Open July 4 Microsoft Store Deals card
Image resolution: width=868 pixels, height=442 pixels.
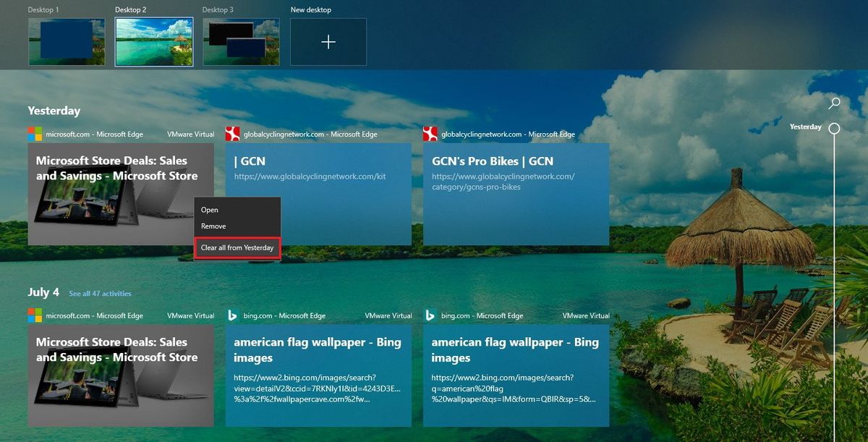pos(121,375)
